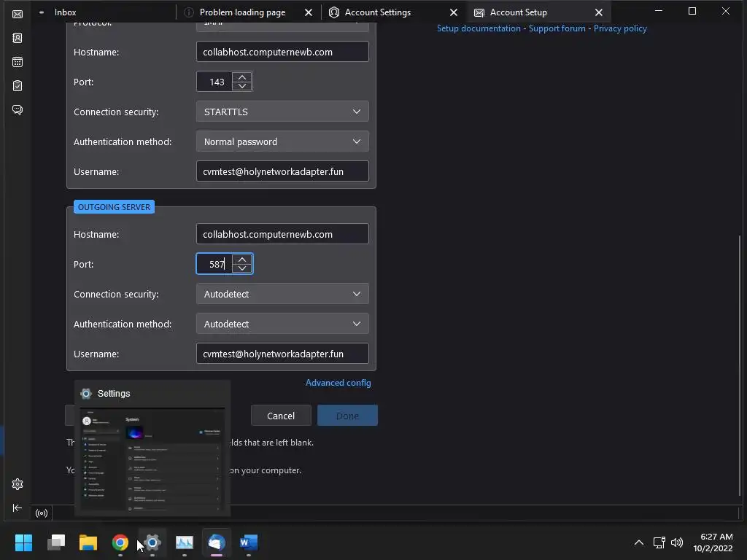Open the Support forum link
The width and height of the screenshot is (747, 560).
click(557, 28)
